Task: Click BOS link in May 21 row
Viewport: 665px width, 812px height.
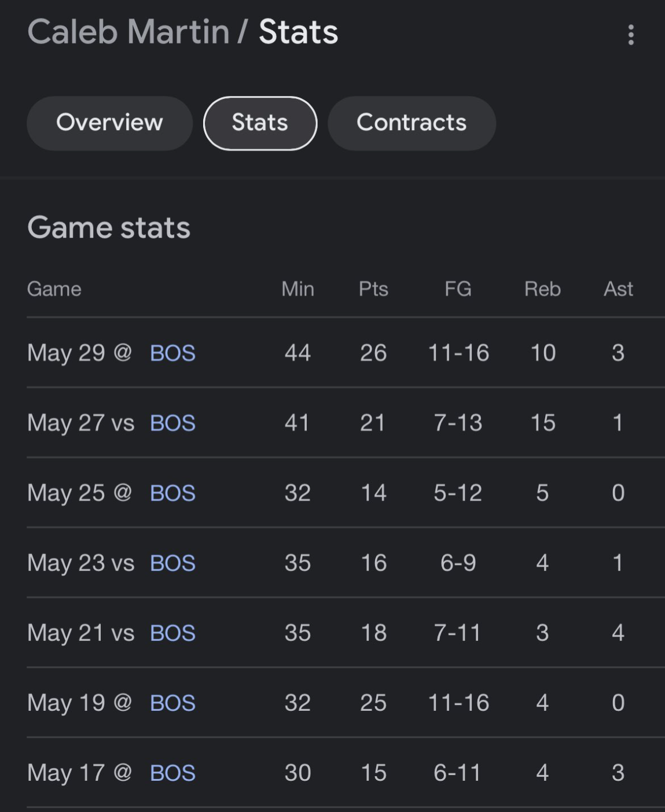Action: (x=172, y=633)
